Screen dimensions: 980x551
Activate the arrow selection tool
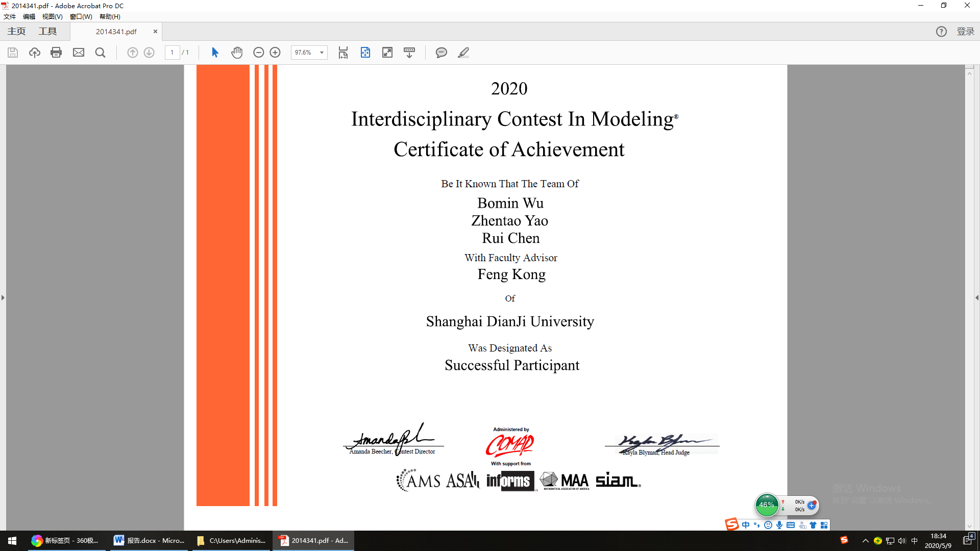[x=215, y=53]
